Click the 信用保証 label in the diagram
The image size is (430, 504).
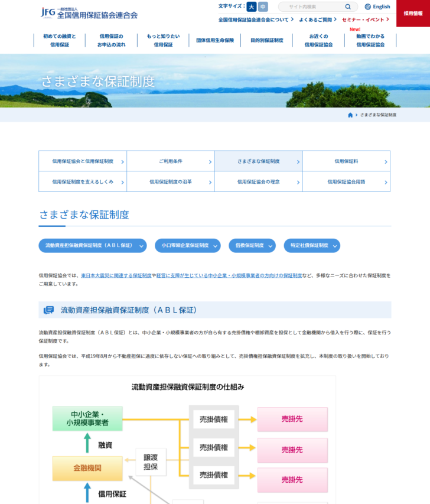click(x=112, y=494)
